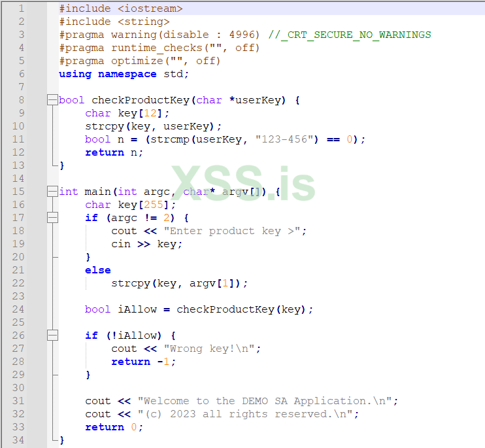Click the '//_CRT_SECURE_NO_WARNINGS' comment

click(x=350, y=35)
